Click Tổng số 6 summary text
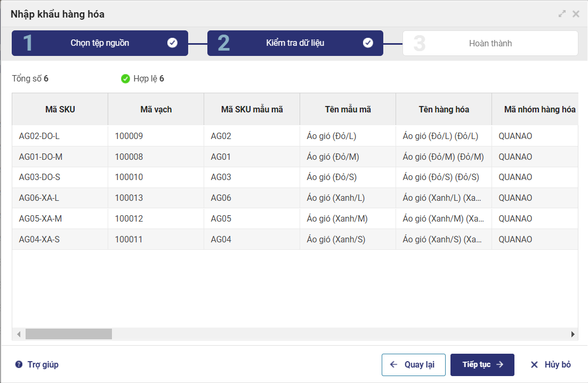The width and height of the screenshot is (588, 383). [x=30, y=79]
